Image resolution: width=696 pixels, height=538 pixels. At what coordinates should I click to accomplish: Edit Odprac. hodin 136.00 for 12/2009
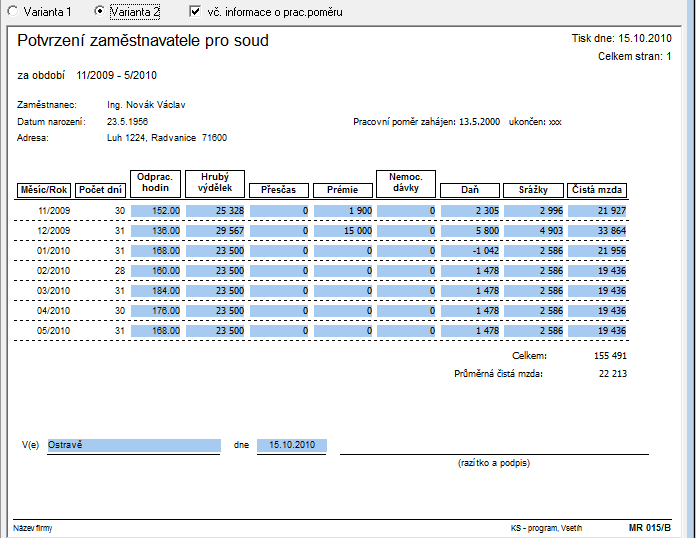pyautogui.click(x=156, y=231)
